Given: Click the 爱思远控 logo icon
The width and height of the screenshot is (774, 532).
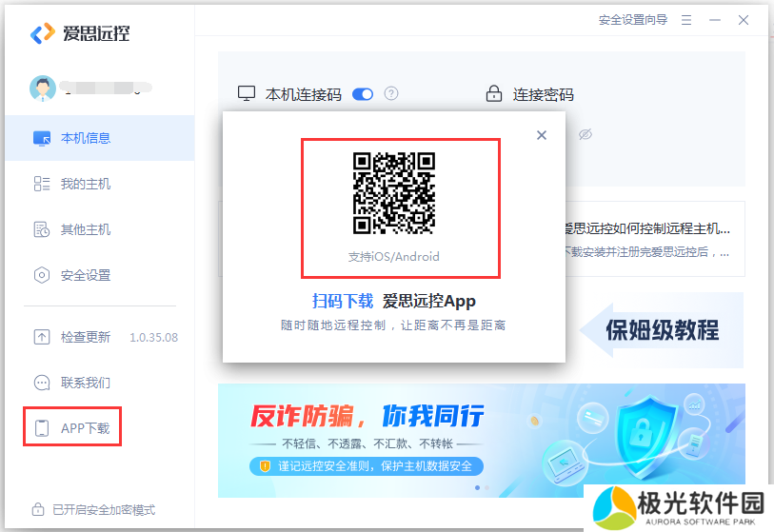Looking at the screenshot, I should pyautogui.click(x=43, y=34).
